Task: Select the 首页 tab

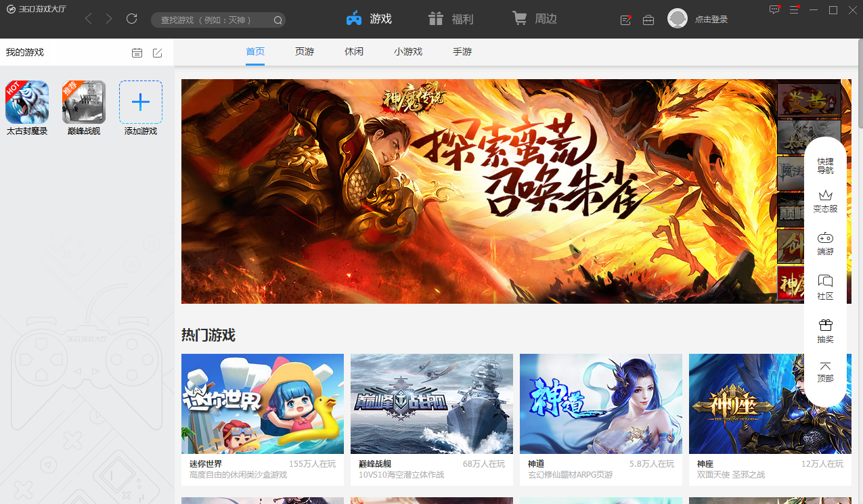Action: 255,52
